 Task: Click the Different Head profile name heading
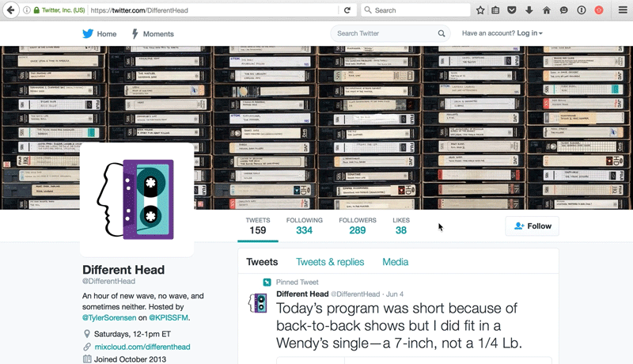coord(123,270)
